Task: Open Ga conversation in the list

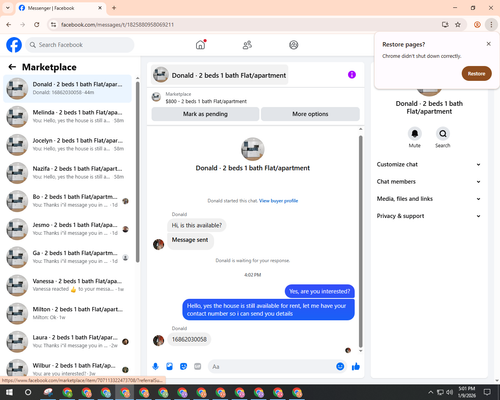Action: (x=68, y=257)
